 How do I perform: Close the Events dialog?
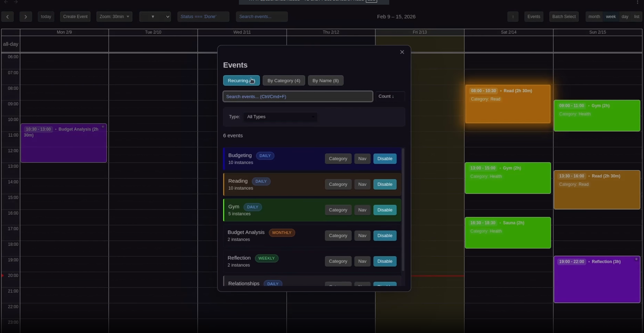click(402, 52)
